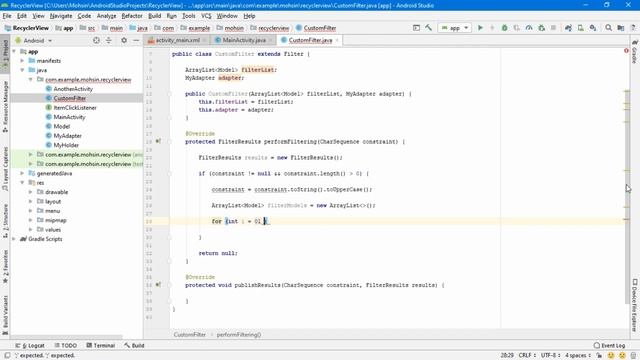
Task: Click the Apply Changes icon
Action: tap(492, 28)
